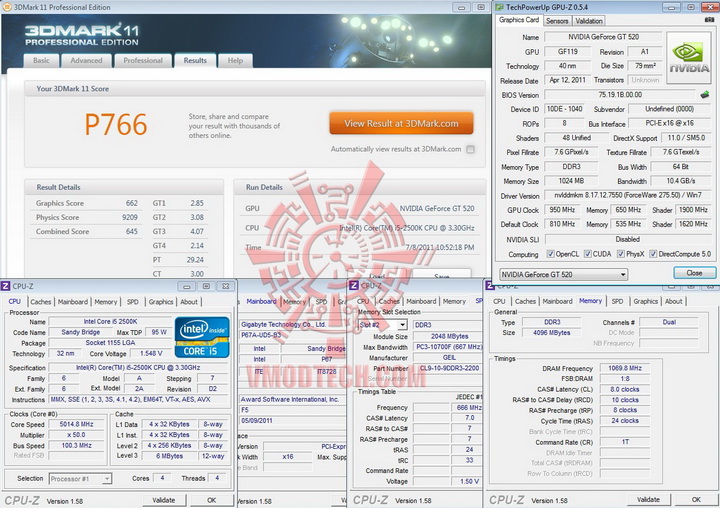The image size is (720, 508).
Task: Click the Command Rate 1T field
Action: click(625, 442)
